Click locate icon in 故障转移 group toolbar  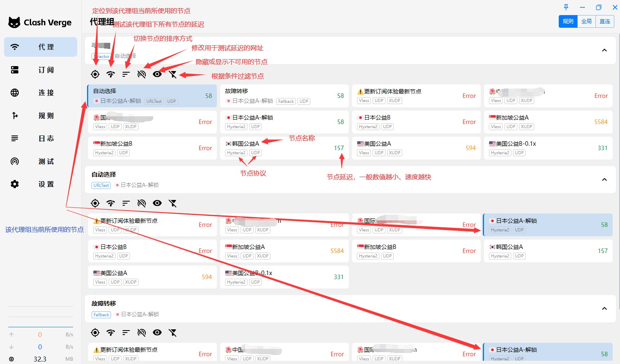pyautogui.click(x=95, y=333)
